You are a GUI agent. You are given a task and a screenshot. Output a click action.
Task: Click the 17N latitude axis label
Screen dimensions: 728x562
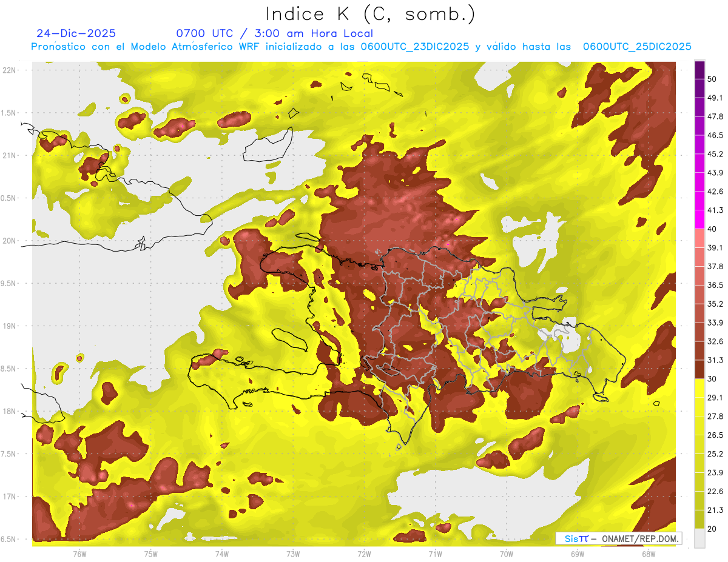click(x=10, y=497)
